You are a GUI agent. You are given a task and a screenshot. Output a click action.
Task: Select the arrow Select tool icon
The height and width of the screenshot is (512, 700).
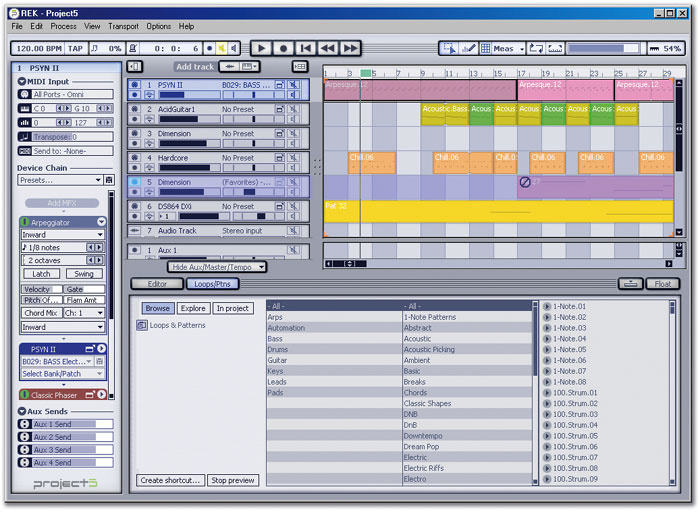(449, 48)
